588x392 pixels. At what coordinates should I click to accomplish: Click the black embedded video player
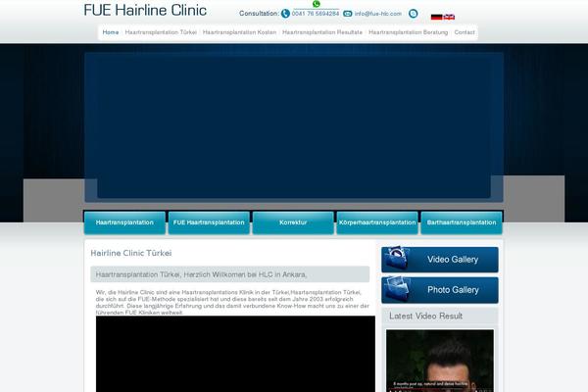[235, 354]
